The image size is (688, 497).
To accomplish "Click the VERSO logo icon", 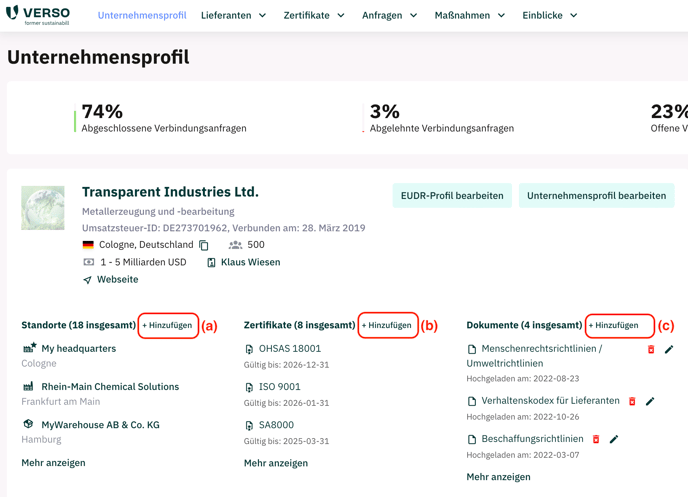I will click(12, 12).
